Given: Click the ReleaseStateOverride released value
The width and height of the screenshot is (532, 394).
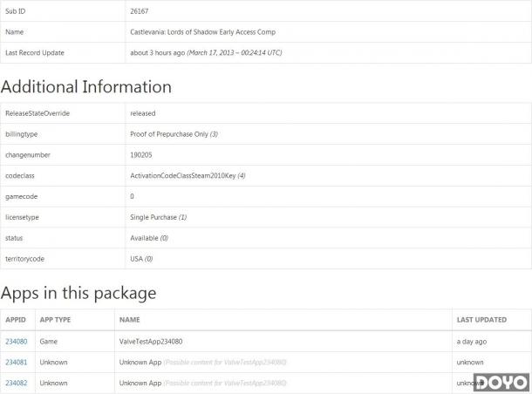Looking at the screenshot, I should 143,113.
